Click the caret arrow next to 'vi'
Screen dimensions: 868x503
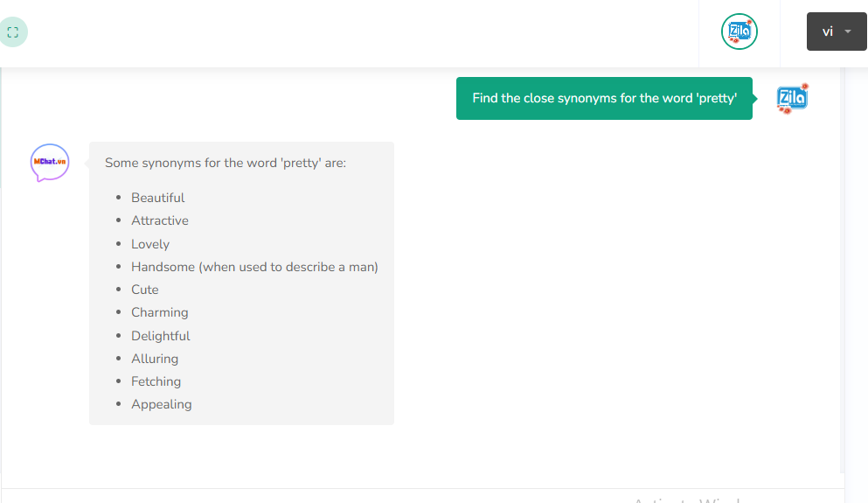(x=848, y=32)
